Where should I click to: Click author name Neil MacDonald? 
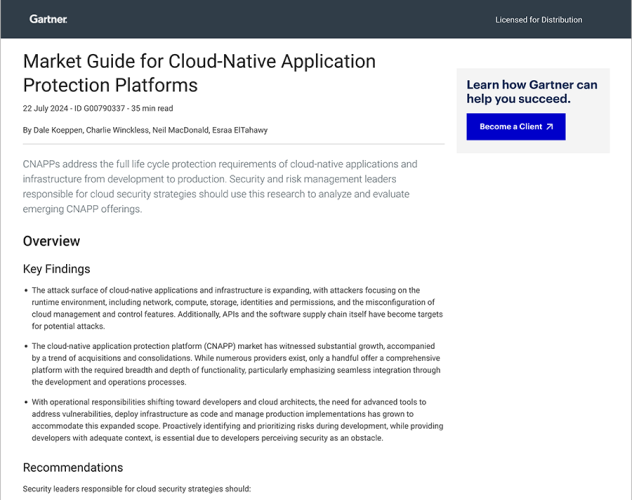coord(181,130)
